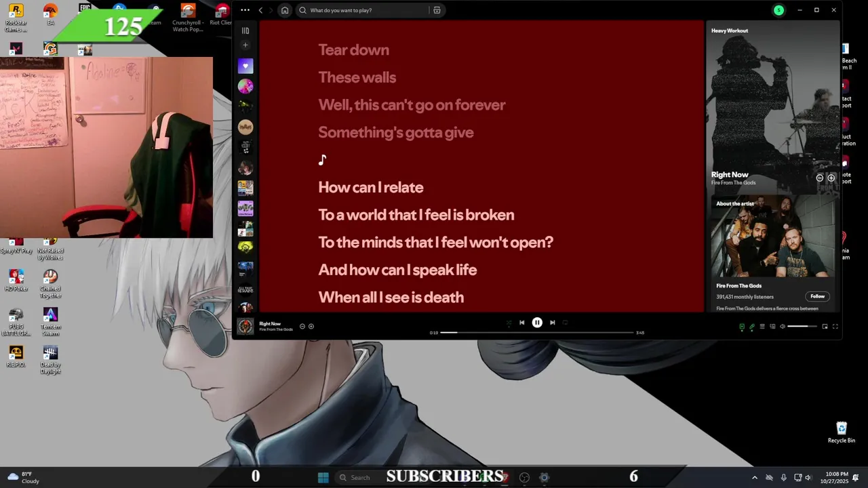Open the tan circular artist sidebar item
This screenshot has width=868, height=488.
pos(245,127)
